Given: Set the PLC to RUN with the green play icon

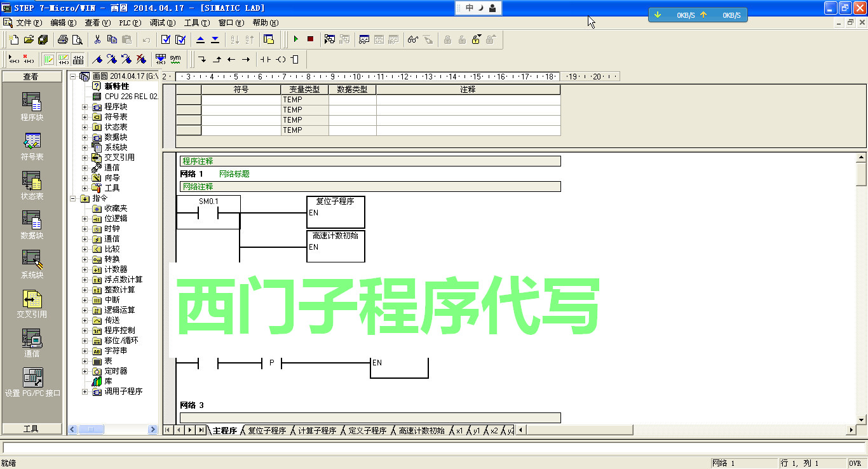Looking at the screenshot, I should click(x=296, y=39).
